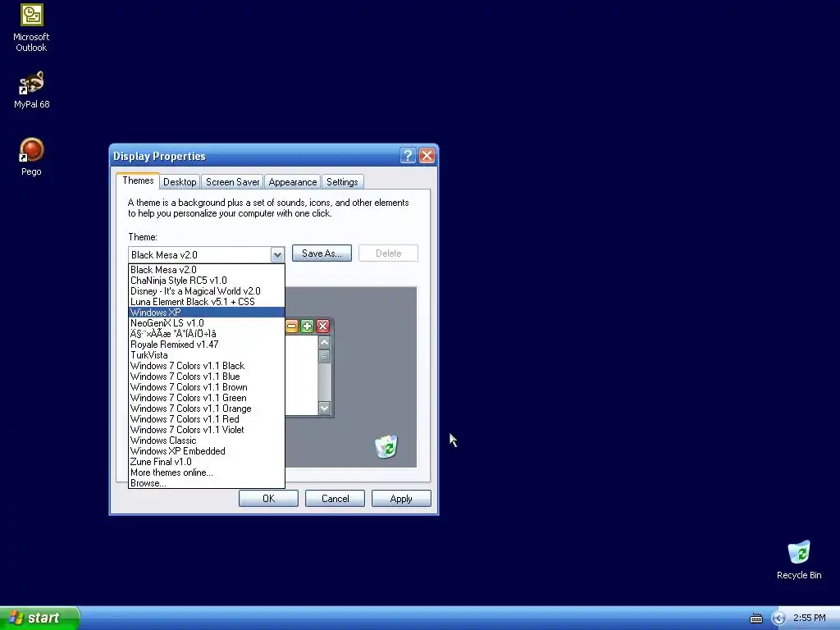Click the taskbar clock showing 2:55 PM
The image size is (840, 630).
(810, 618)
